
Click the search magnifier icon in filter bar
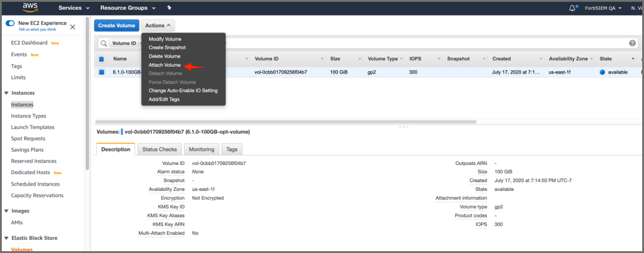[104, 43]
